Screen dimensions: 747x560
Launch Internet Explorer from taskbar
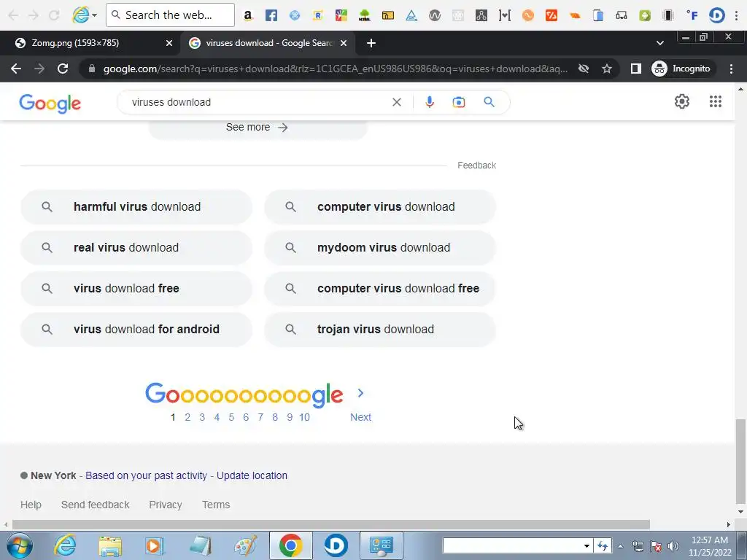65,545
